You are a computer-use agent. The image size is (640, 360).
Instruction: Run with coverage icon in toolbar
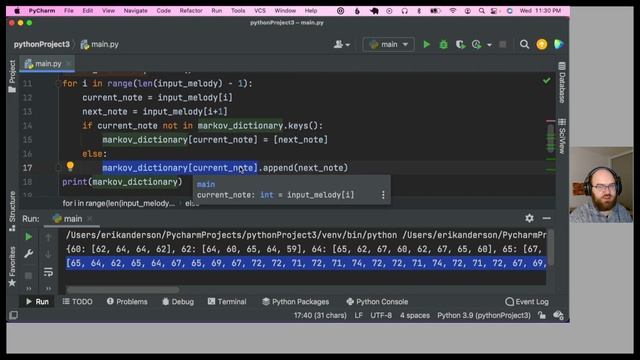(x=460, y=44)
